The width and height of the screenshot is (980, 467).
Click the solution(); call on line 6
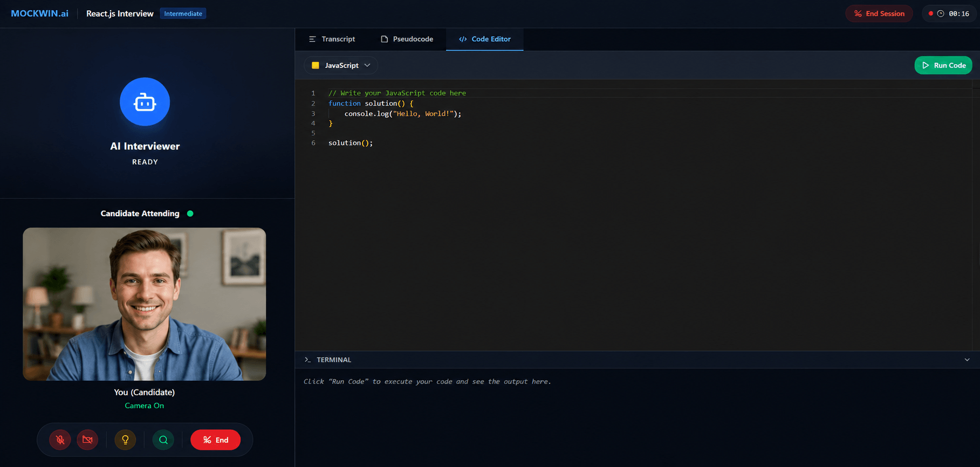[x=351, y=143]
